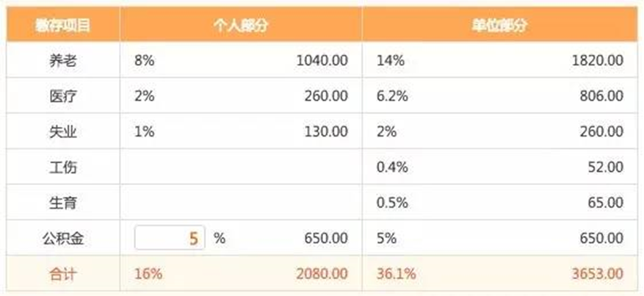Click the 个人部分 column header

(x=241, y=26)
